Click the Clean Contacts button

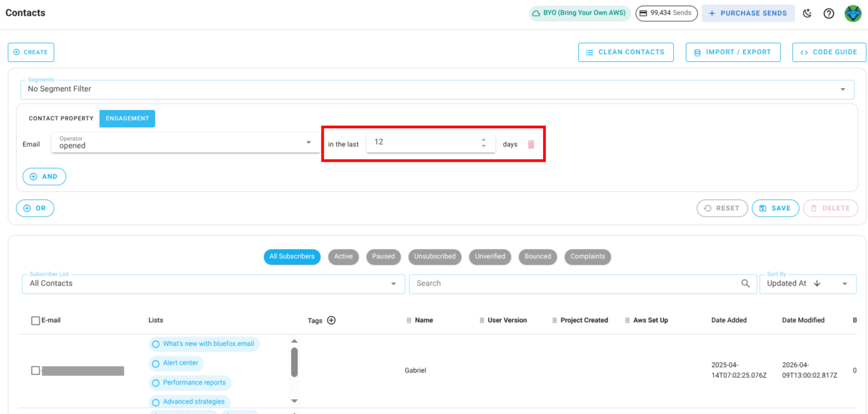click(626, 52)
